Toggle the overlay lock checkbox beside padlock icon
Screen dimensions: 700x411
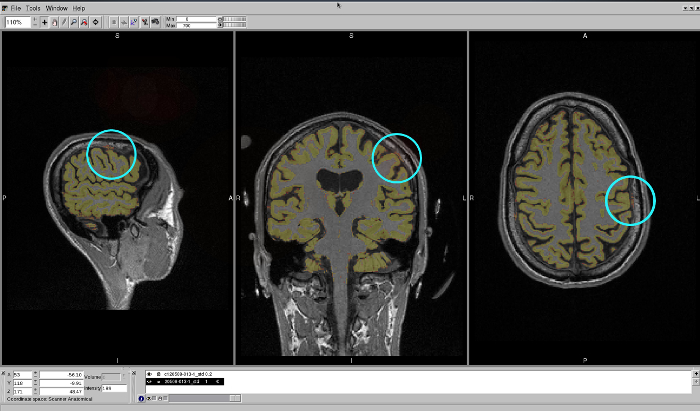click(x=165, y=398)
